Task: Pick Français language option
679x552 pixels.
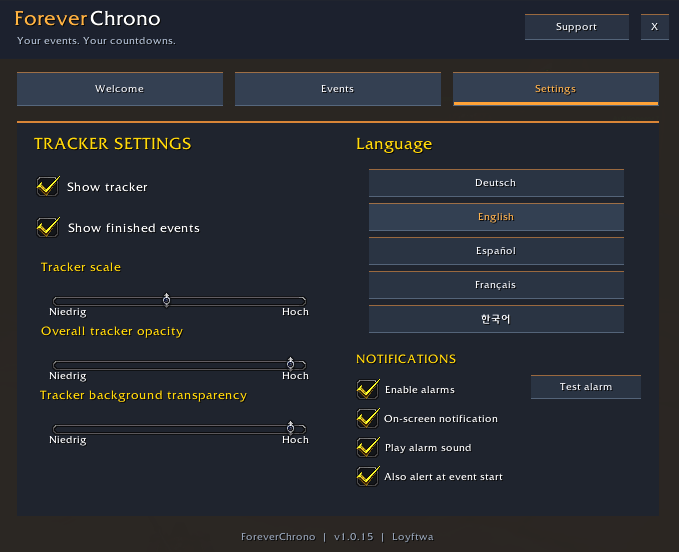Action: [496, 285]
